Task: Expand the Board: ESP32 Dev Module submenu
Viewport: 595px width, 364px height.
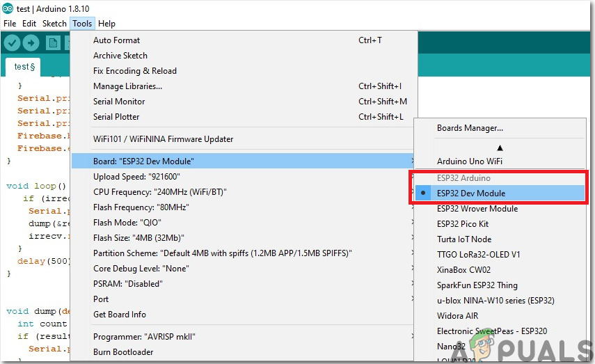Action: pyautogui.click(x=243, y=161)
